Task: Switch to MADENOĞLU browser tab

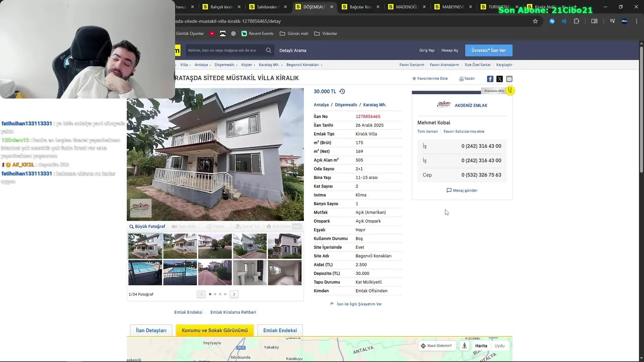Action: tap(406, 7)
